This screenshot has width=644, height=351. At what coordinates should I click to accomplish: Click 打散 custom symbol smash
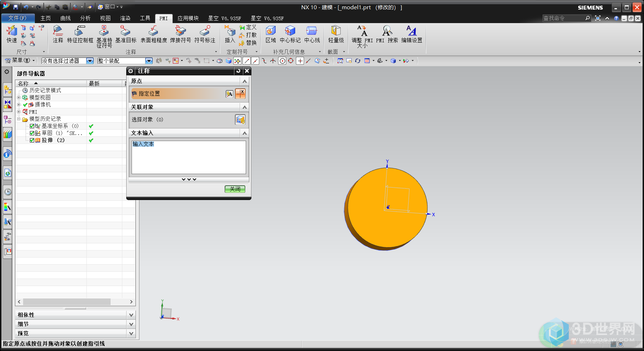pos(248,35)
